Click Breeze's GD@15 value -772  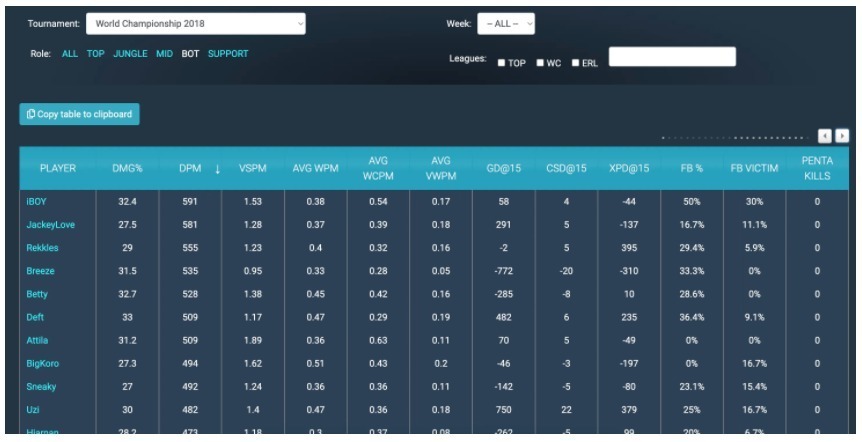pyautogui.click(x=504, y=271)
